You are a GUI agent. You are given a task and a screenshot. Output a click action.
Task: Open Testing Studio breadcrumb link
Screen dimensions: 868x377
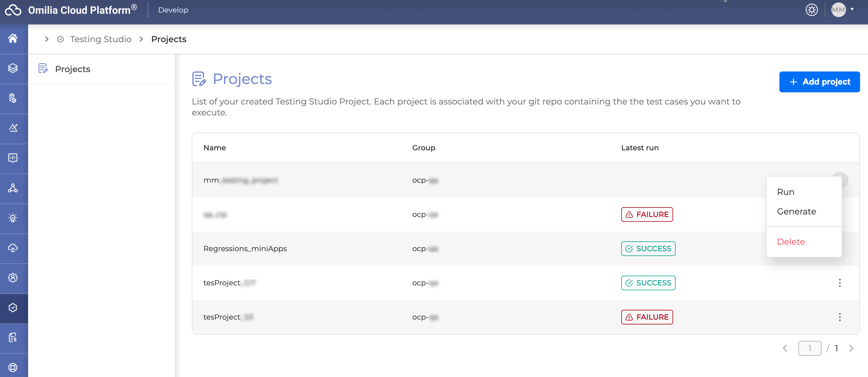tap(100, 39)
